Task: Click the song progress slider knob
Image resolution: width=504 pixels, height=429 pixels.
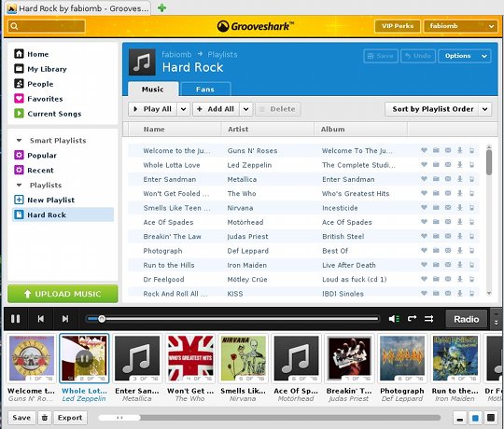Action: (x=102, y=319)
